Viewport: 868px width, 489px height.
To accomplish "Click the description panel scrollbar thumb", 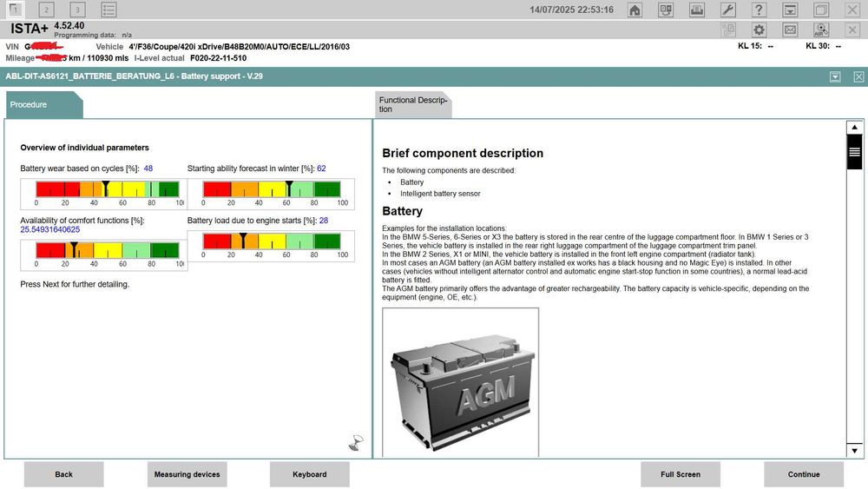I will [x=855, y=152].
